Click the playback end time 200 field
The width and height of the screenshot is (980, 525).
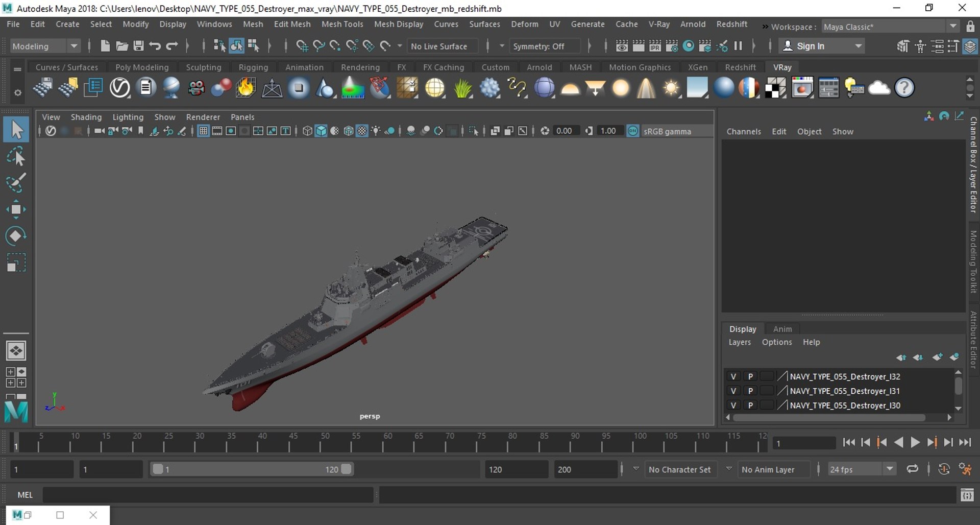pyautogui.click(x=585, y=469)
